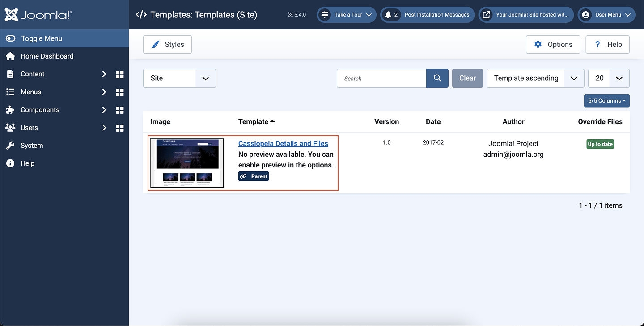644x326 pixels.
Task: Open the Joomla site link in header
Action: click(x=526, y=15)
